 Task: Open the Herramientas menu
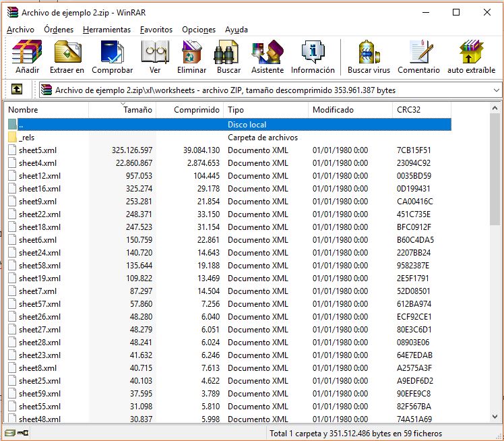click(x=106, y=30)
